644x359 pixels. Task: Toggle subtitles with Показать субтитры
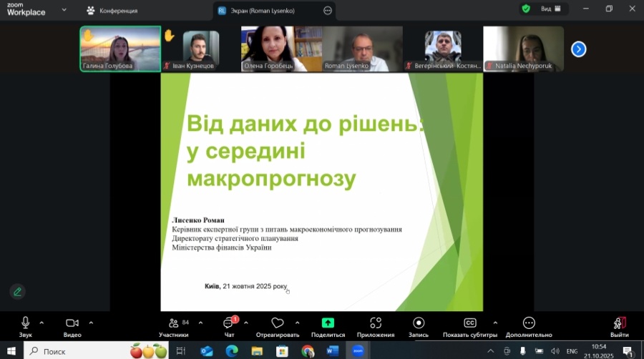coord(470,323)
